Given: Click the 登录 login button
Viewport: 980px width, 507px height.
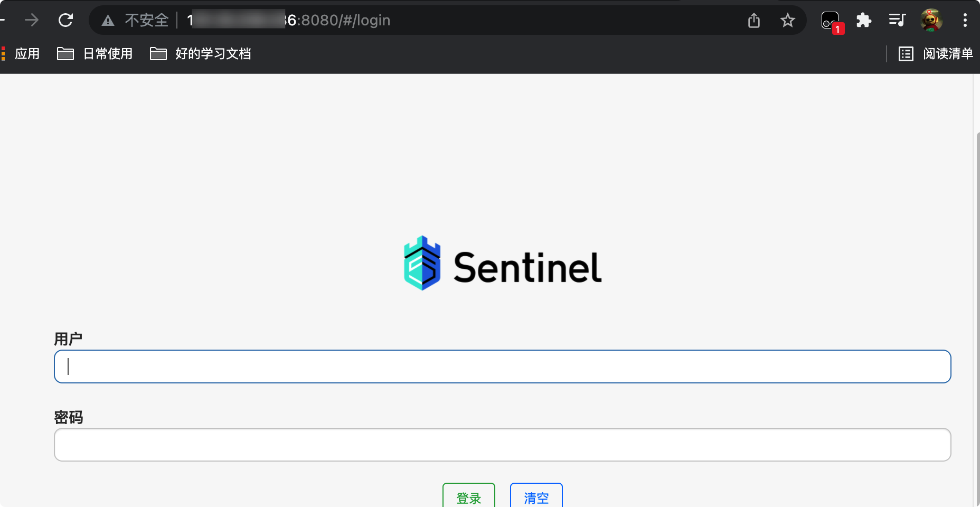Looking at the screenshot, I should (469, 497).
